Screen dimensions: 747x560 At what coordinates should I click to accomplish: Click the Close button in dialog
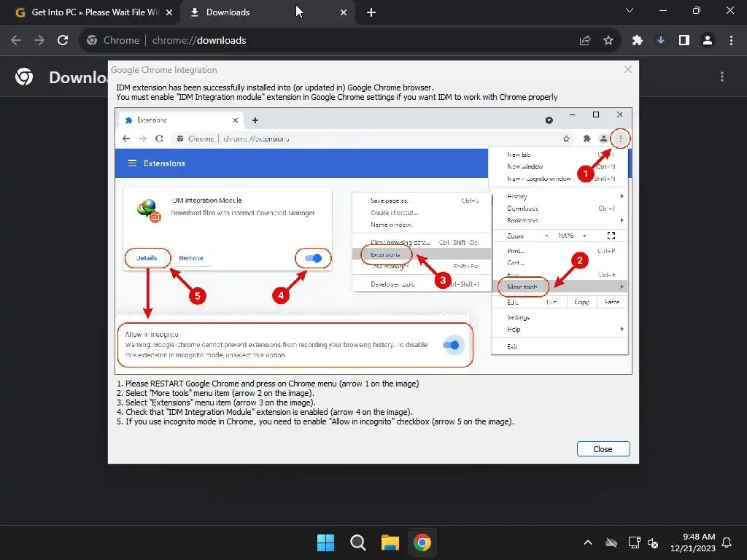(603, 449)
